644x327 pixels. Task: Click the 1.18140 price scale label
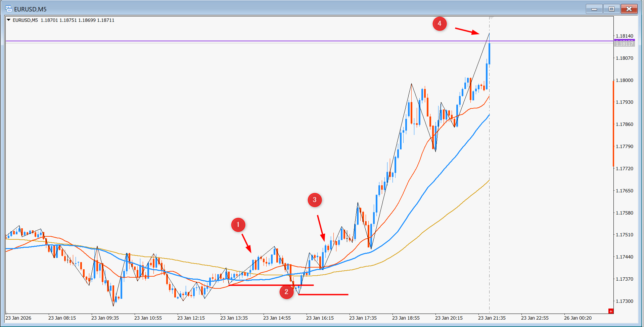[x=625, y=36]
